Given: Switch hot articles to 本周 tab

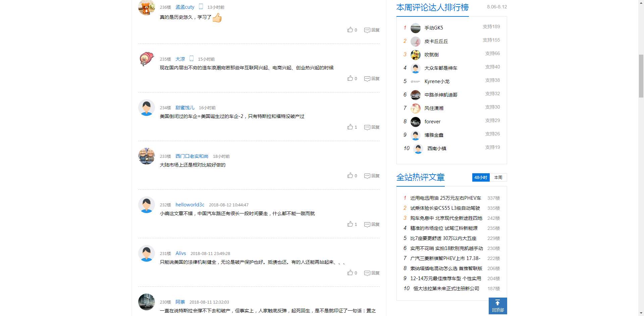Looking at the screenshot, I should click(498, 178).
